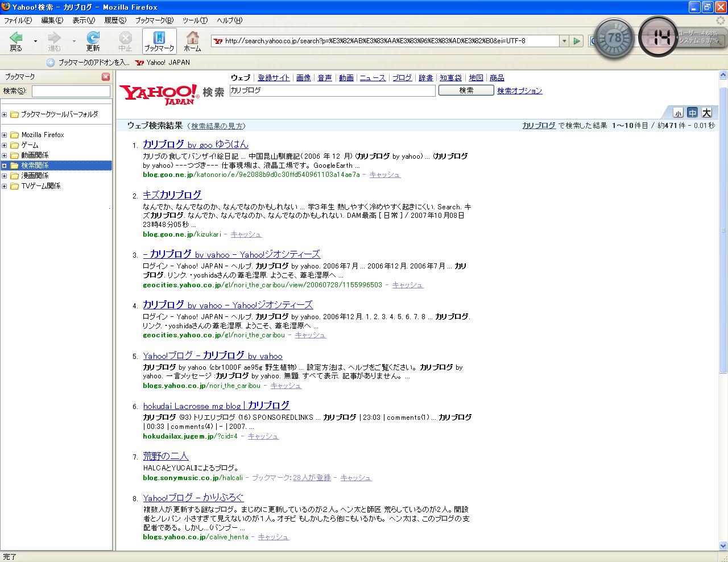Switch to the ブログ search tab
Screen dimensions: 728x562
[x=402, y=78]
